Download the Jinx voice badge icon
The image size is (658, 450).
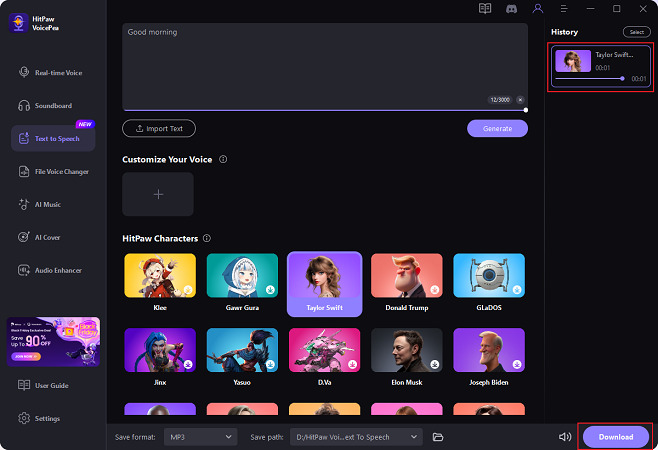click(188, 364)
